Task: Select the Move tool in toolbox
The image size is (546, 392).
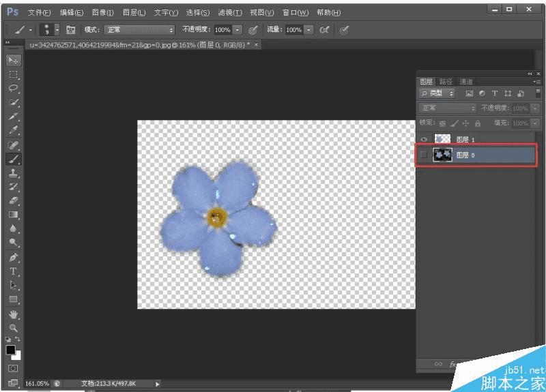Action: (13, 61)
